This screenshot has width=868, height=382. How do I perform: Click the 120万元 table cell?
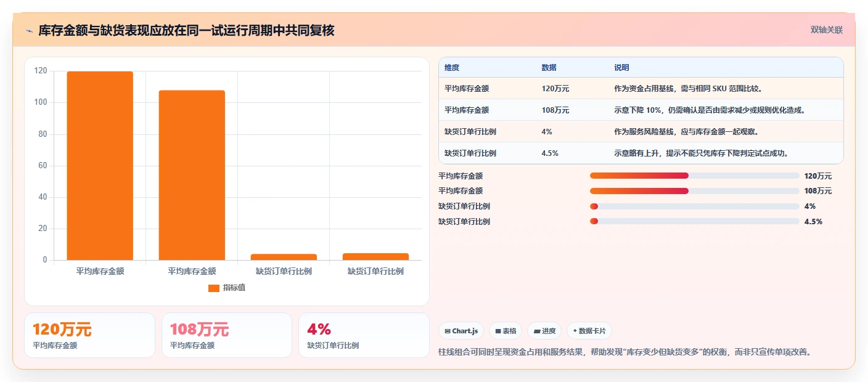(x=555, y=89)
